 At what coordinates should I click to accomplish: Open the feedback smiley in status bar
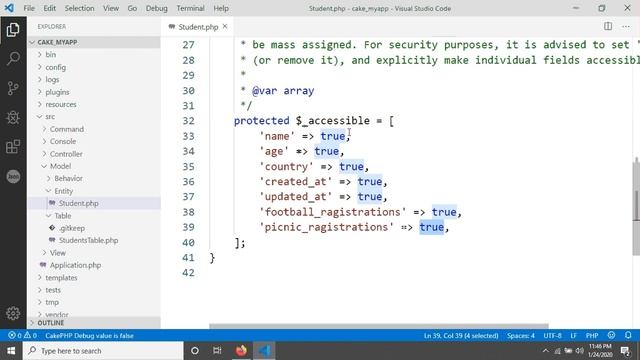tap(611, 335)
